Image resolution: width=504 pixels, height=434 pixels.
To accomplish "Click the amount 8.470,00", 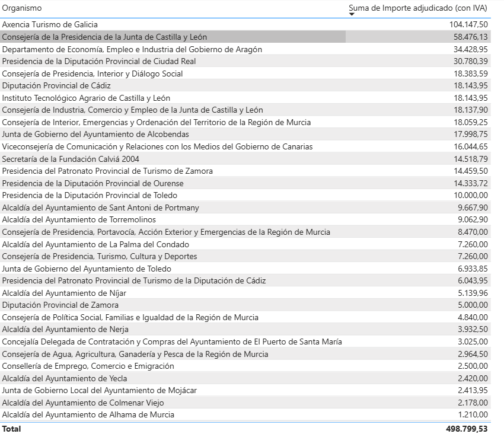I will click(x=473, y=232).
